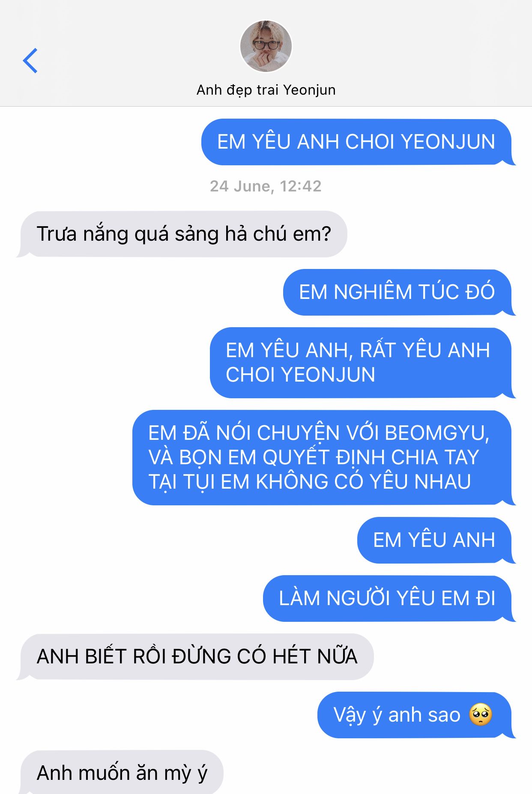Click the pleading face emoji

coord(481,715)
